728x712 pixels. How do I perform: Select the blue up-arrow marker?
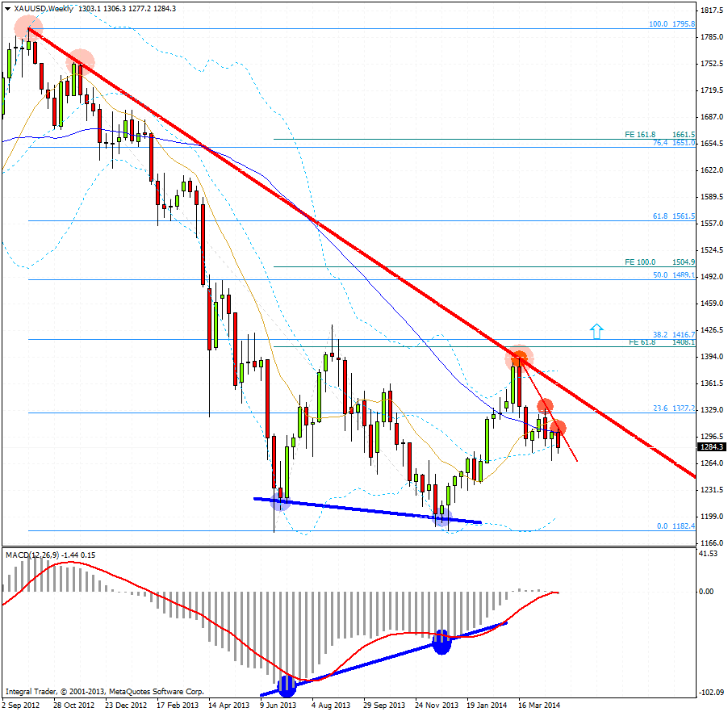[x=596, y=331]
